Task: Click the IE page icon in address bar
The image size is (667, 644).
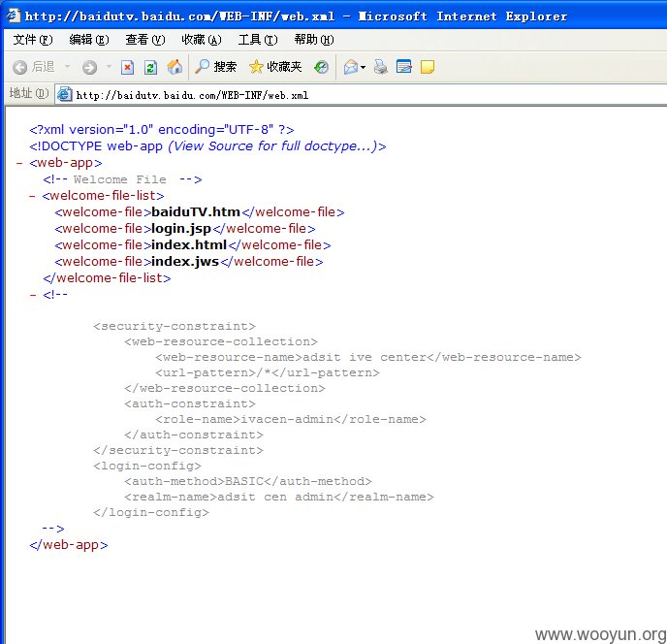Action: point(65,94)
